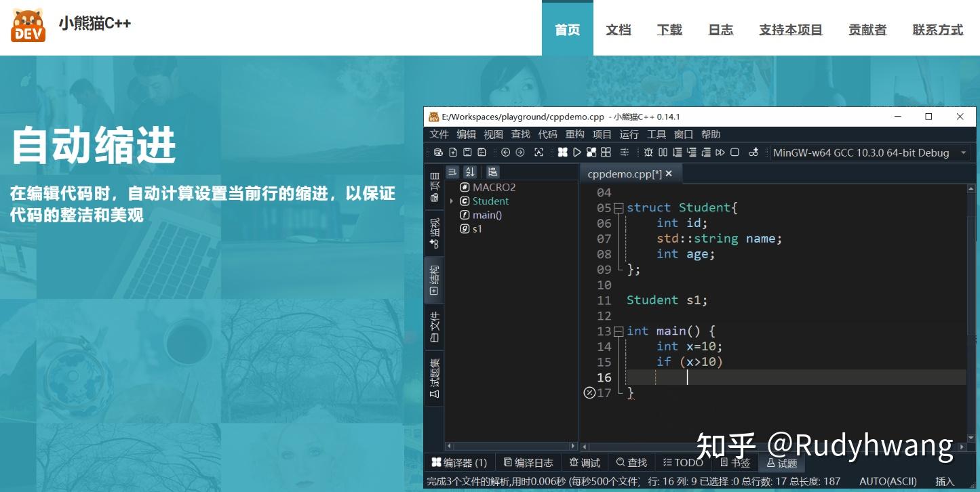This screenshot has width=980, height=492.
Task: Click the Step Out debug icon
Action: tap(706, 152)
